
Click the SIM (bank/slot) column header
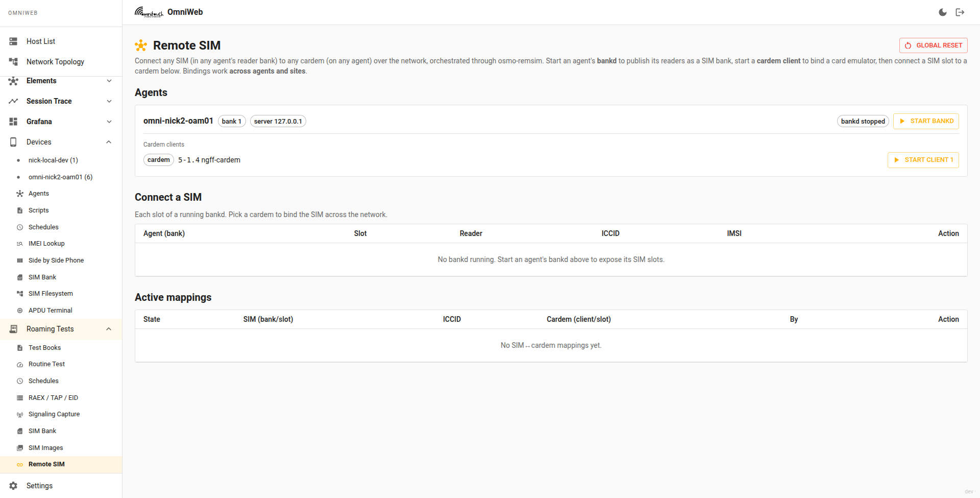pos(268,319)
